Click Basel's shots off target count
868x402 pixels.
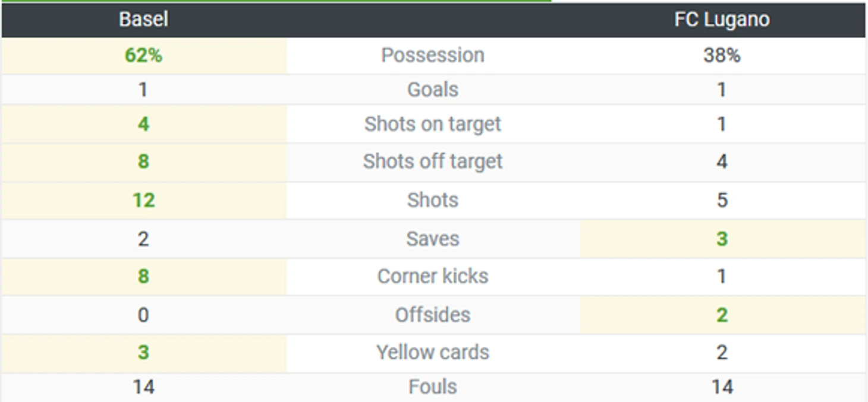click(x=143, y=162)
